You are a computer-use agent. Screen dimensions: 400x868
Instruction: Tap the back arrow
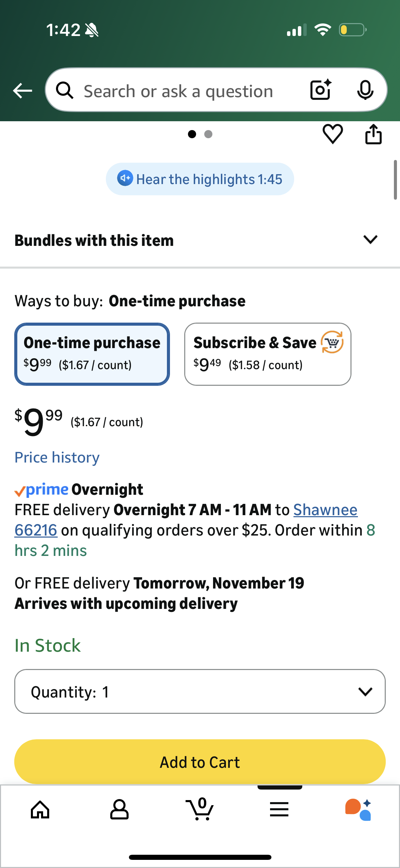pyautogui.click(x=22, y=91)
